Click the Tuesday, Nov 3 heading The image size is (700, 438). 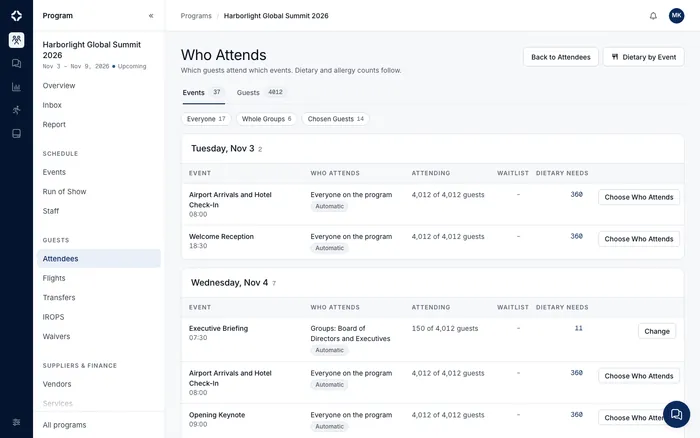pos(222,149)
